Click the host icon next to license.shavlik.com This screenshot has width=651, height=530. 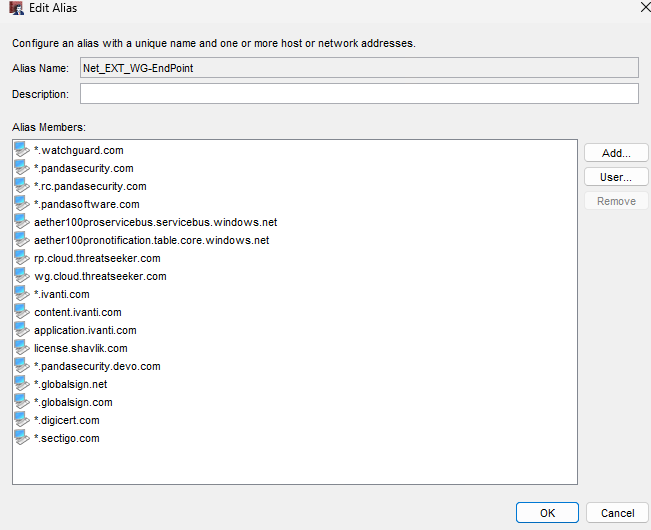pos(22,348)
